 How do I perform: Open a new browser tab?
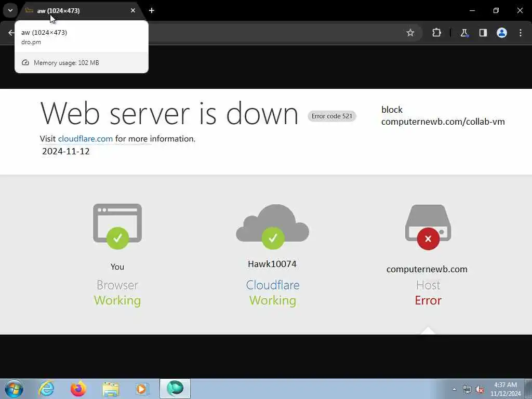point(152,10)
